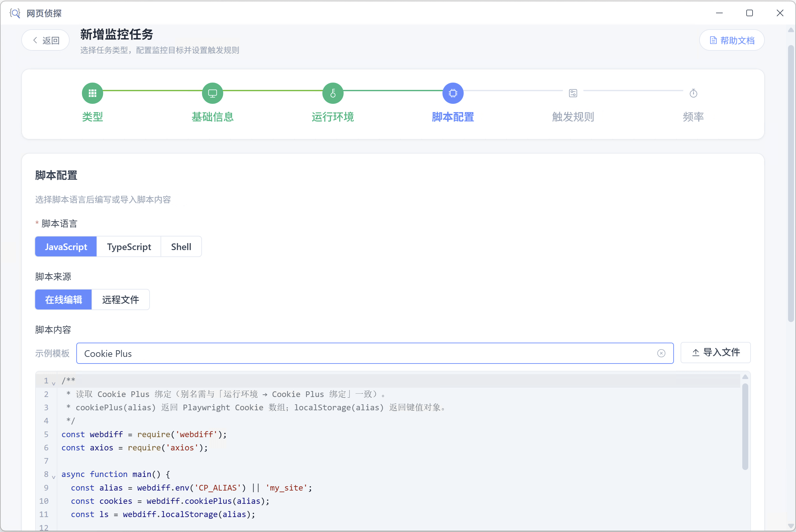Click the 示例模板 label
Viewport: 796px width, 532px height.
point(52,353)
